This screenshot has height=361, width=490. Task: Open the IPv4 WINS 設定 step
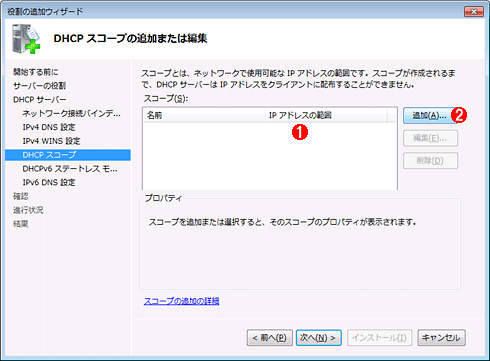pos(51,141)
